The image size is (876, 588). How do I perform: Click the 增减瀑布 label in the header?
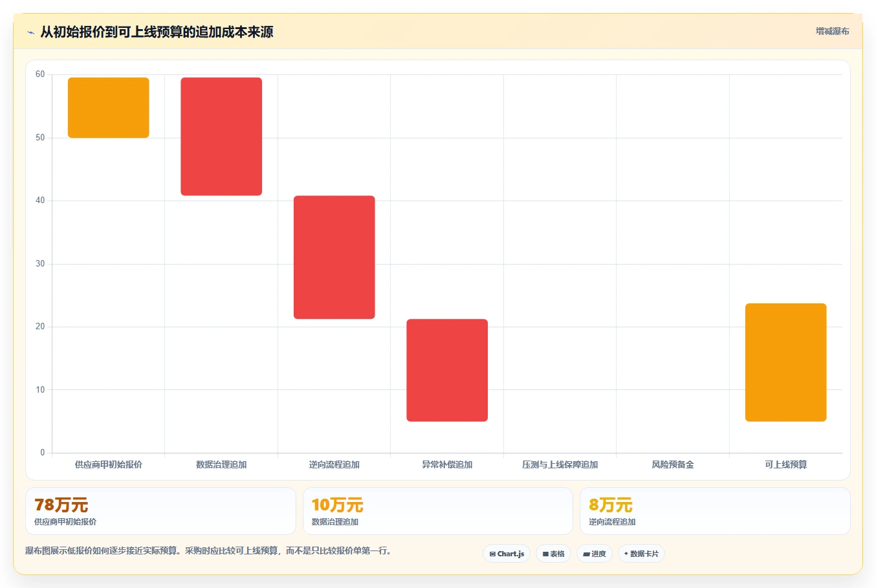(832, 31)
